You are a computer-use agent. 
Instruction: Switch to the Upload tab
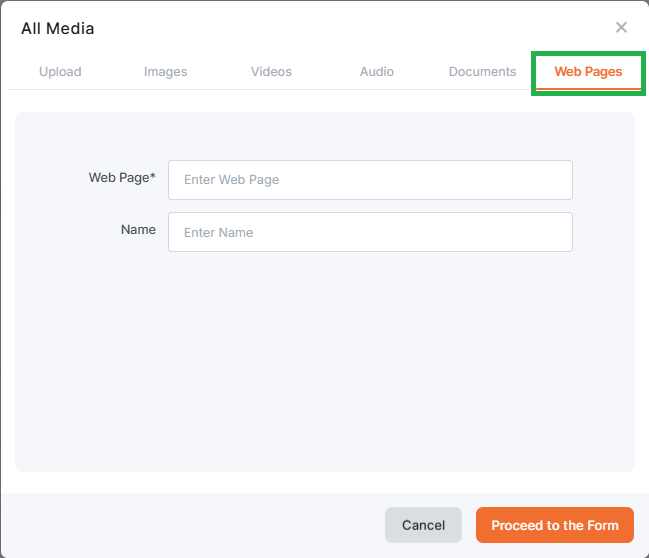tap(60, 72)
